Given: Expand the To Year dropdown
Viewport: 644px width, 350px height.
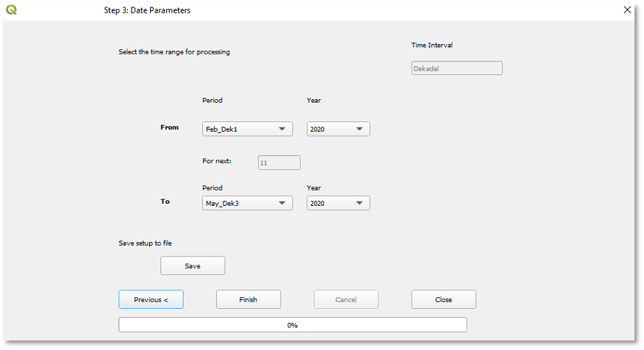Looking at the screenshot, I should [338, 203].
